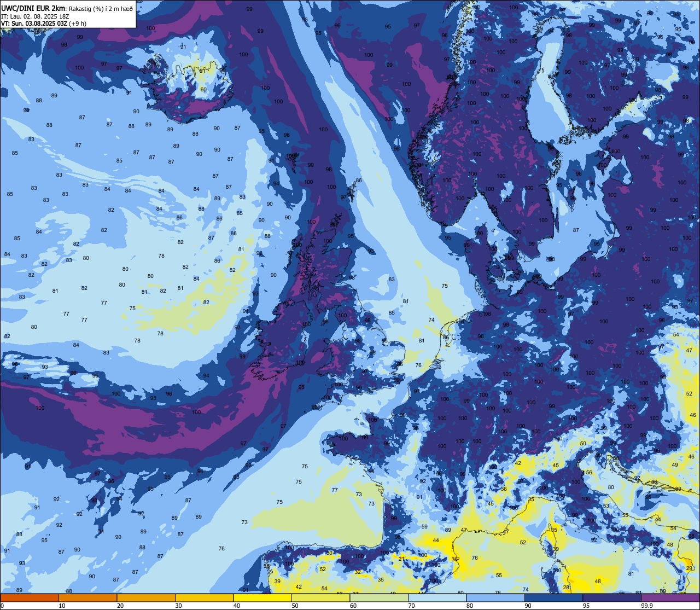The width and height of the screenshot is (700, 610).
Task: Click the legend tick label 20
Action: coord(120,606)
